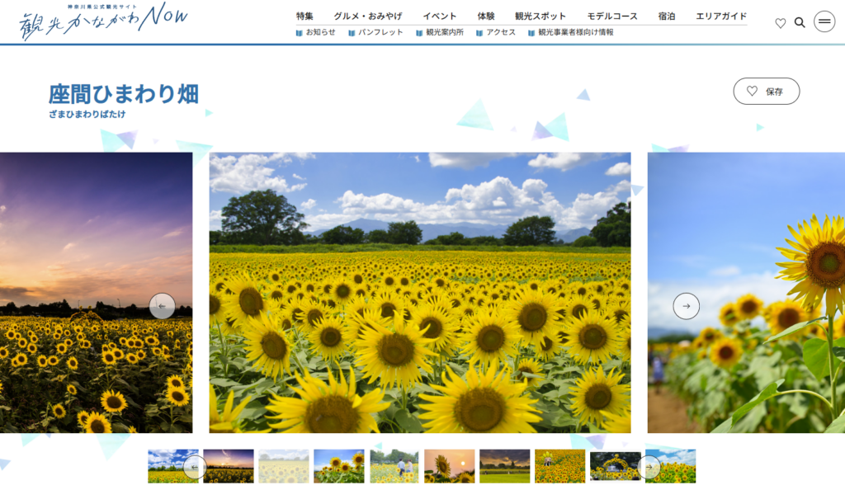845x504 pixels.
Task: Click the 観光かながわNow site logo
Action: pyautogui.click(x=103, y=22)
